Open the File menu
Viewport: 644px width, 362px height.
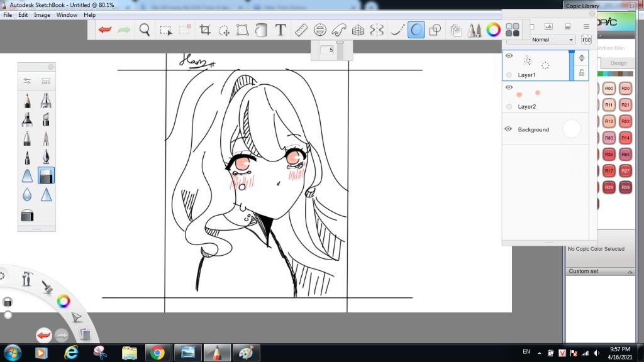pyautogui.click(x=8, y=15)
